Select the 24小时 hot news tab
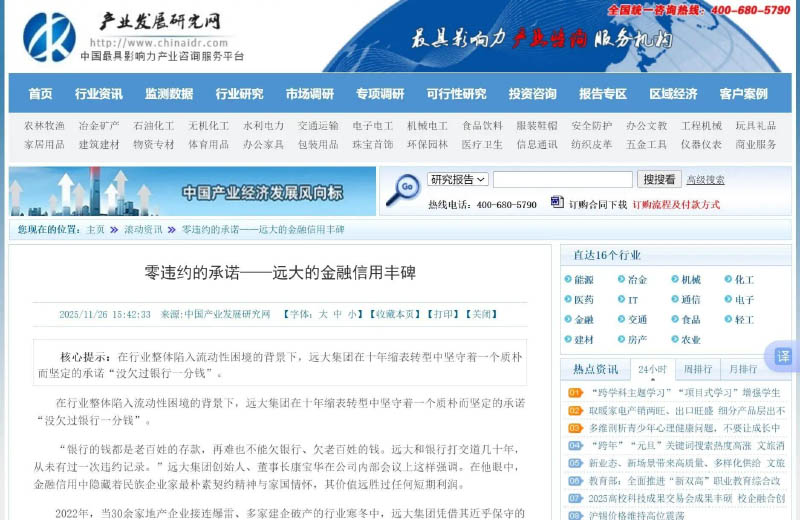 pyautogui.click(x=652, y=369)
